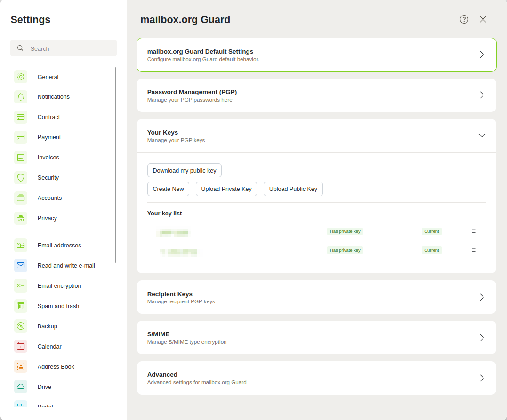Open actions menu for the first listed key

click(474, 231)
